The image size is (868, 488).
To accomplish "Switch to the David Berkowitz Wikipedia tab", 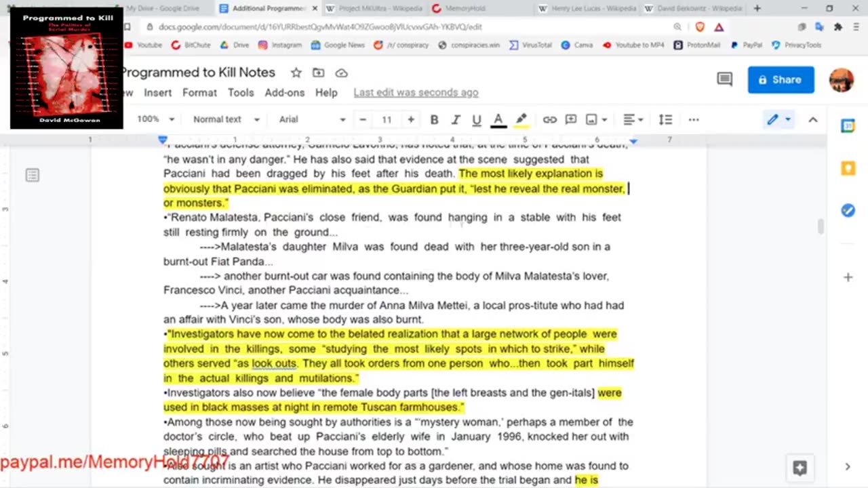I will click(x=693, y=9).
